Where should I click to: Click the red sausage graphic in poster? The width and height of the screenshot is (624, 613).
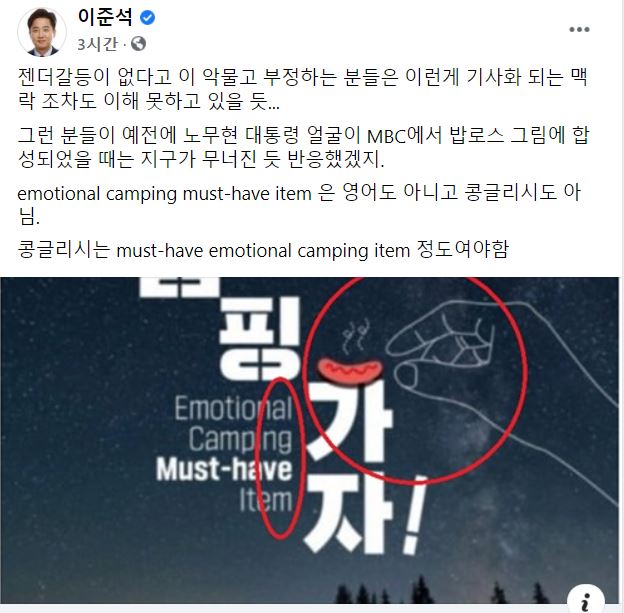350,371
